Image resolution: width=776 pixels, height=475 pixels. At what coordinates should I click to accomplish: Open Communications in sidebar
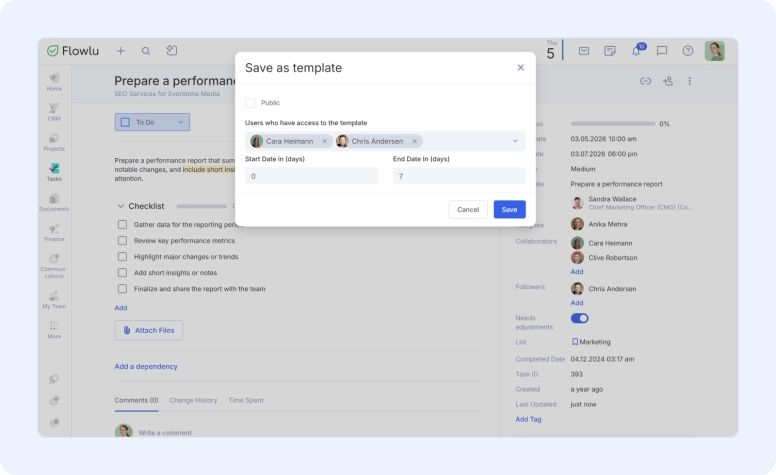pos(54,266)
